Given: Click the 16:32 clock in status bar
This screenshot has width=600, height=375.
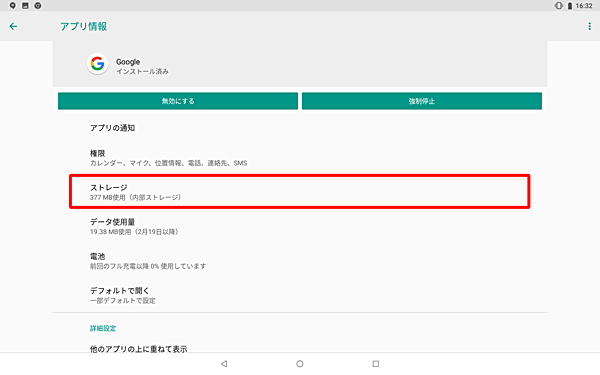Looking at the screenshot, I should coord(584,6).
